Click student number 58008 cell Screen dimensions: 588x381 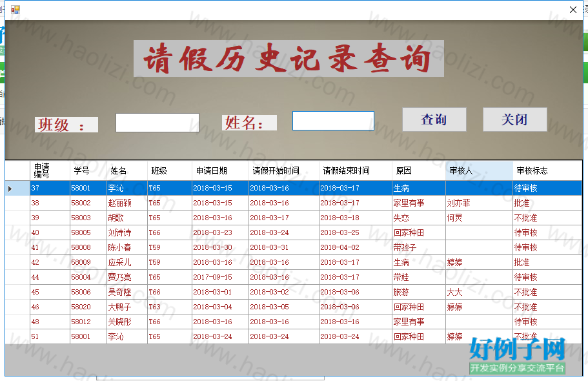pos(88,248)
